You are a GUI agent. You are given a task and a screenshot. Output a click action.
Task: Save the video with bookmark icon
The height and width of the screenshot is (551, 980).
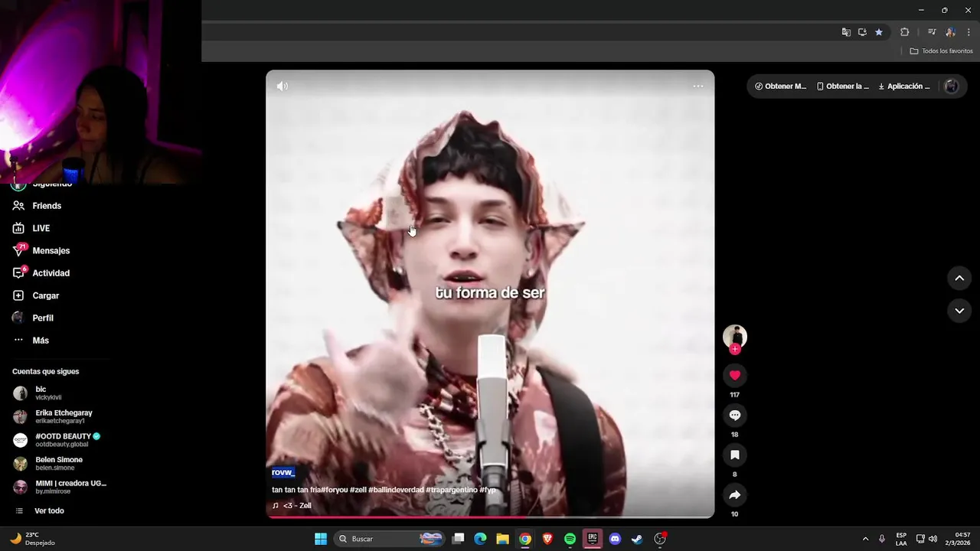735,455
